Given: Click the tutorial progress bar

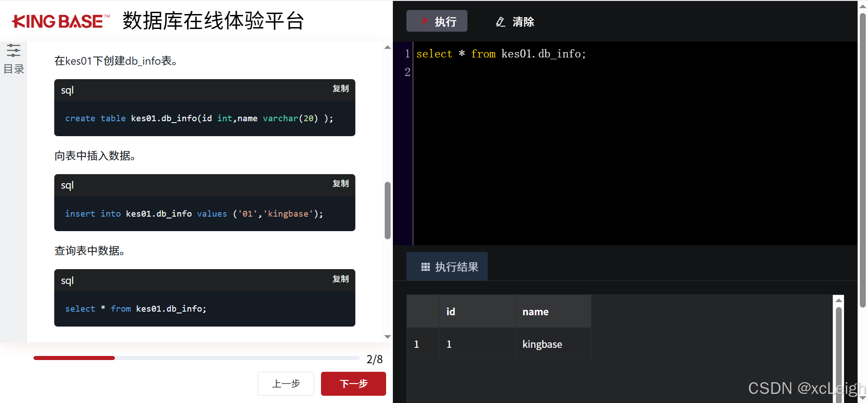Looking at the screenshot, I should (x=196, y=358).
